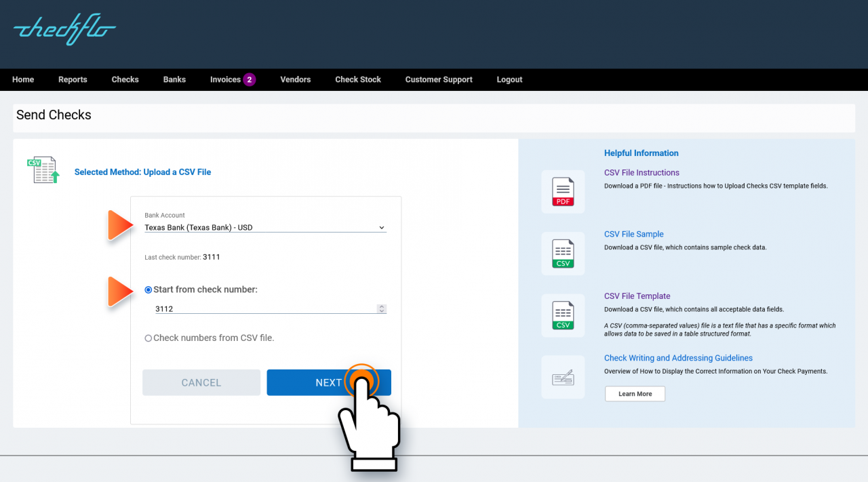This screenshot has height=482, width=868.
Task: Switch to the Check Stock page
Action: 358,79
